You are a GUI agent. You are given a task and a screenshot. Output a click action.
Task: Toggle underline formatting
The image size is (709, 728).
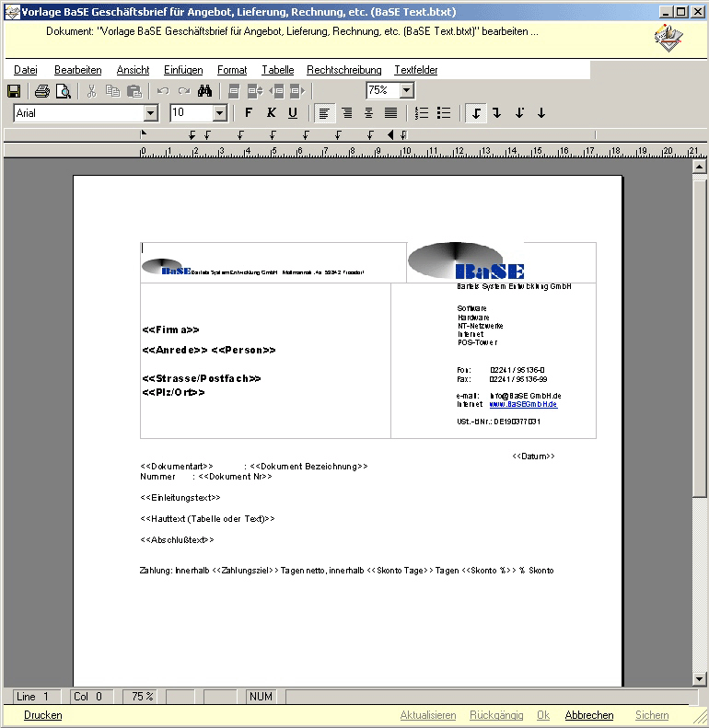point(293,113)
